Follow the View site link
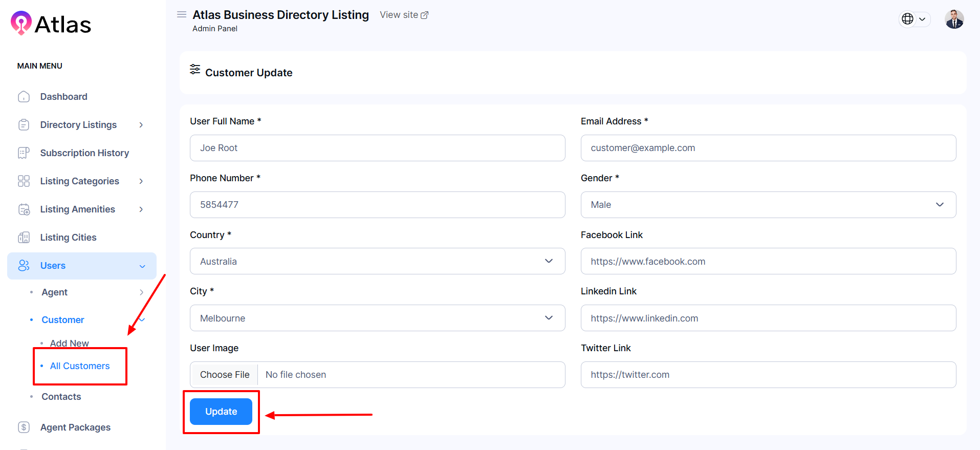 [404, 15]
